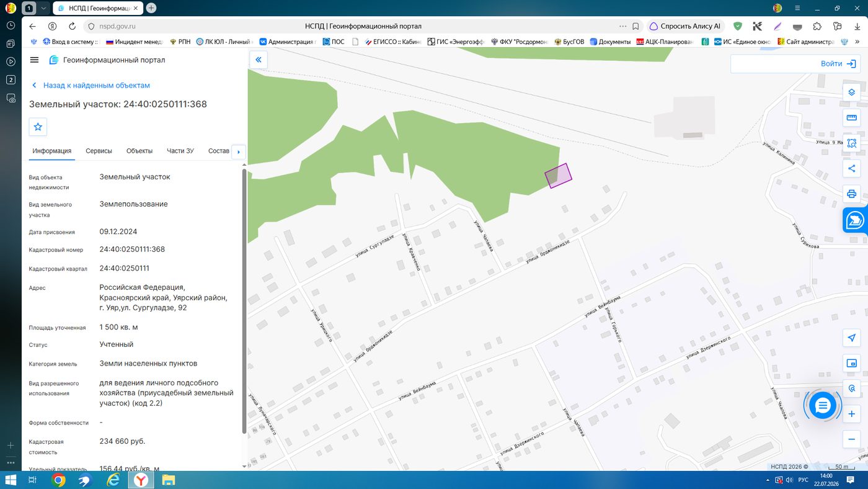Click the share map icon
This screenshot has height=489, width=868.
[x=851, y=168]
